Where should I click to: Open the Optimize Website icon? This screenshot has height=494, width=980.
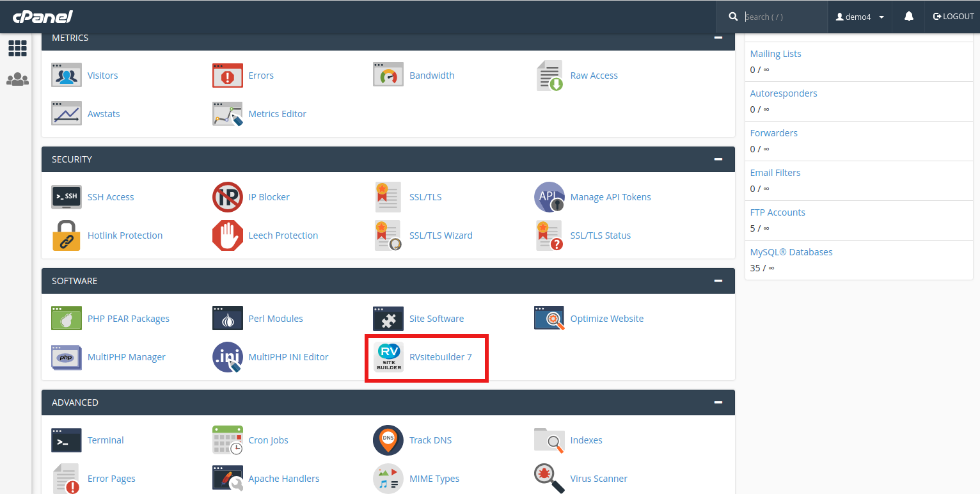pyautogui.click(x=549, y=319)
